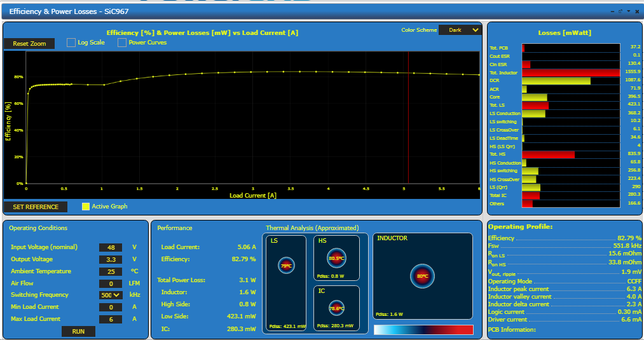The height and width of the screenshot is (340, 644).
Task: Click the Fsw 551.8 kHz value
Action: 627,245
